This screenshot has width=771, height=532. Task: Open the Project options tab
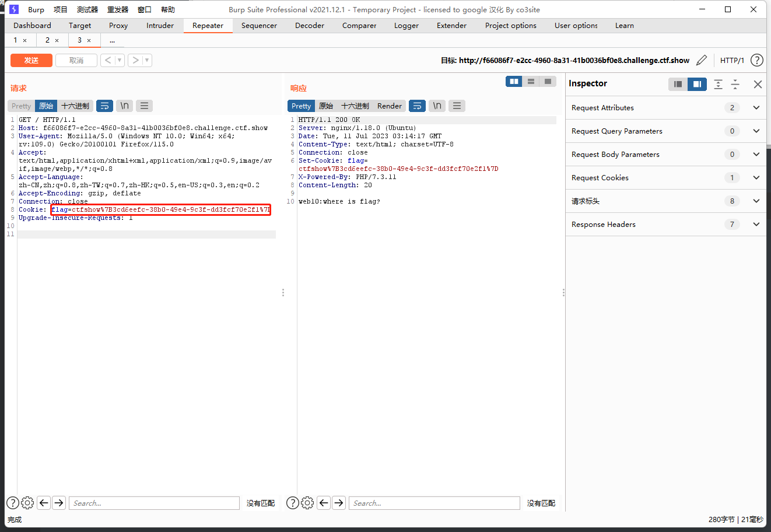(511, 26)
